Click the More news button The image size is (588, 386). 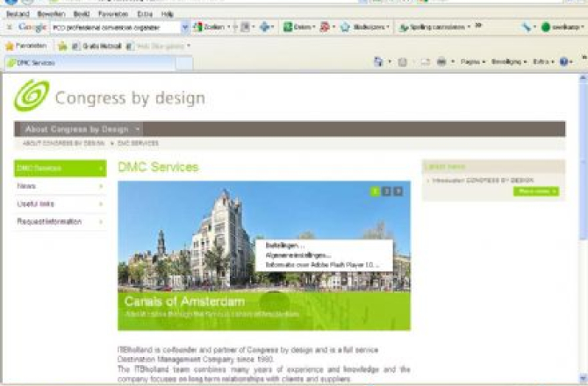tap(535, 191)
